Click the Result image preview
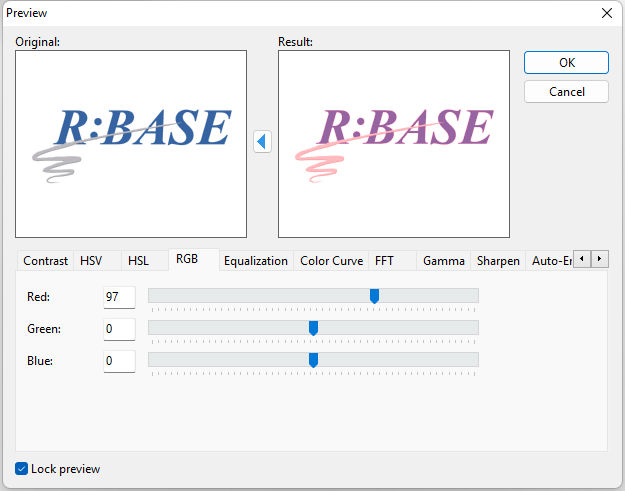The image size is (625, 491). click(x=394, y=144)
